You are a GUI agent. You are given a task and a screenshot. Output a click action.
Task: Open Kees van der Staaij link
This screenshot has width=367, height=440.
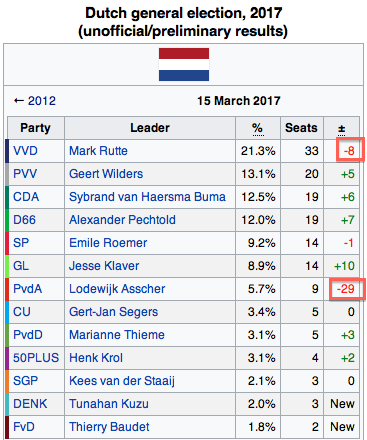pos(122,381)
